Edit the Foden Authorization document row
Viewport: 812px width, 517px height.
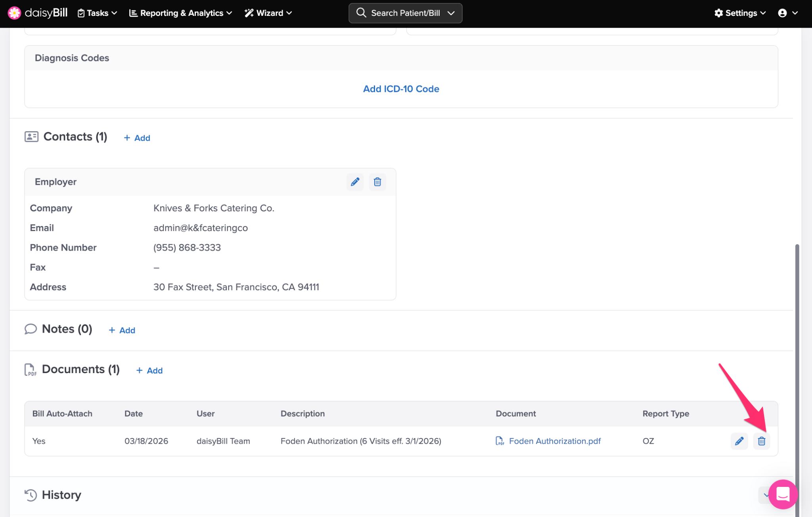tap(739, 441)
